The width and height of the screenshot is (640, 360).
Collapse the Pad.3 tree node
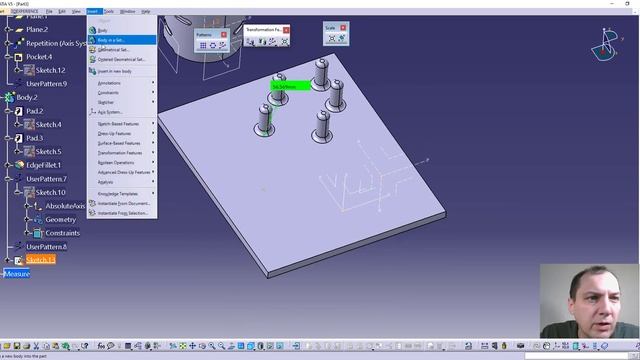(x=7, y=138)
